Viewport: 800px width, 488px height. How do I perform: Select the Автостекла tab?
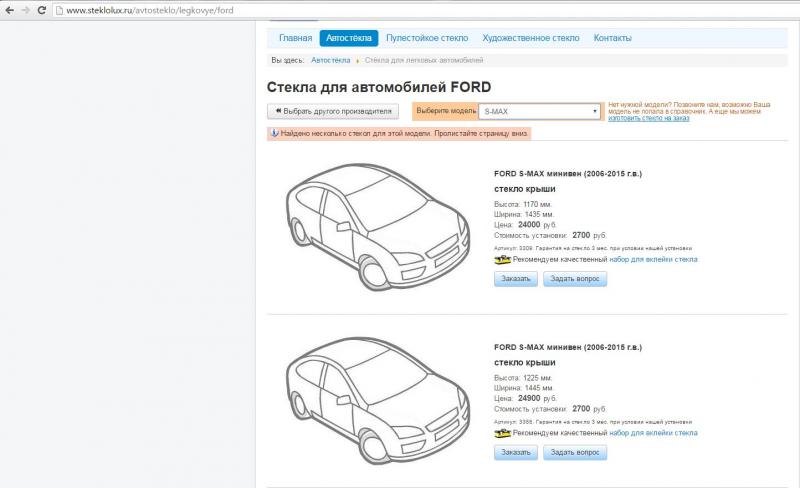pyautogui.click(x=349, y=38)
